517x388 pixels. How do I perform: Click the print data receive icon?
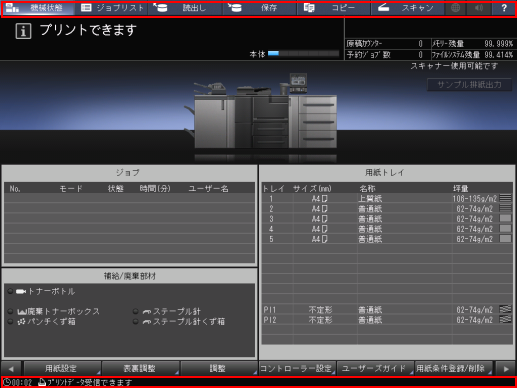[42, 382]
